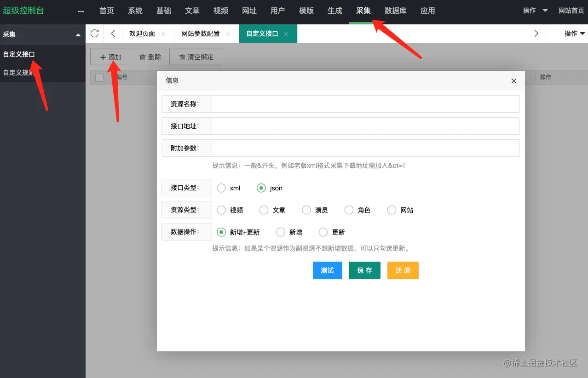Screen dimensions: 588x378
Task: Open the 采集 top menu
Action: pyautogui.click(x=363, y=11)
